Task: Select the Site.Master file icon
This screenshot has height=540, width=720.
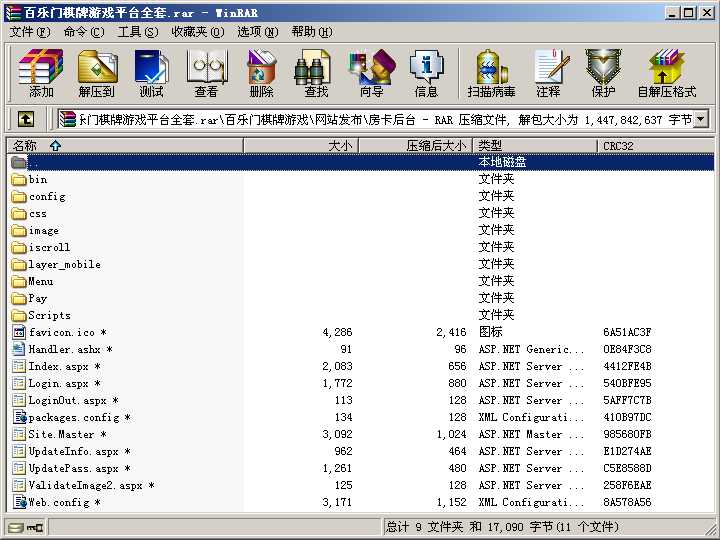Action: tap(19, 434)
